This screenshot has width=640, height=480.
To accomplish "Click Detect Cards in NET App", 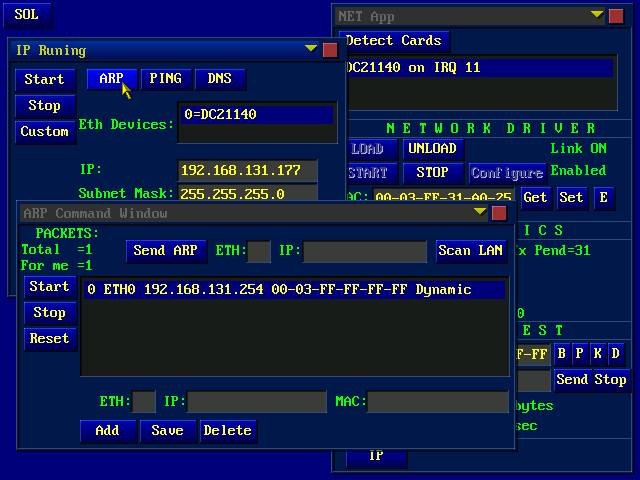I will click(394, 41).
